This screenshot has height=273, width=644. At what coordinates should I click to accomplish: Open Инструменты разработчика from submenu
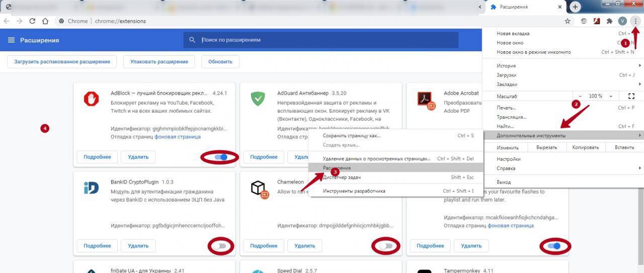(395, 191)
